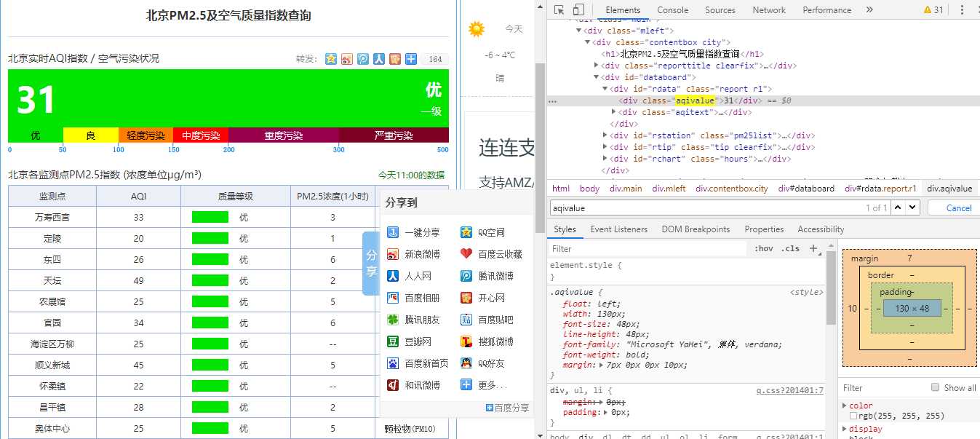Choose 人人网 in the share popup
980x439 pixels.
coord(409,276)
